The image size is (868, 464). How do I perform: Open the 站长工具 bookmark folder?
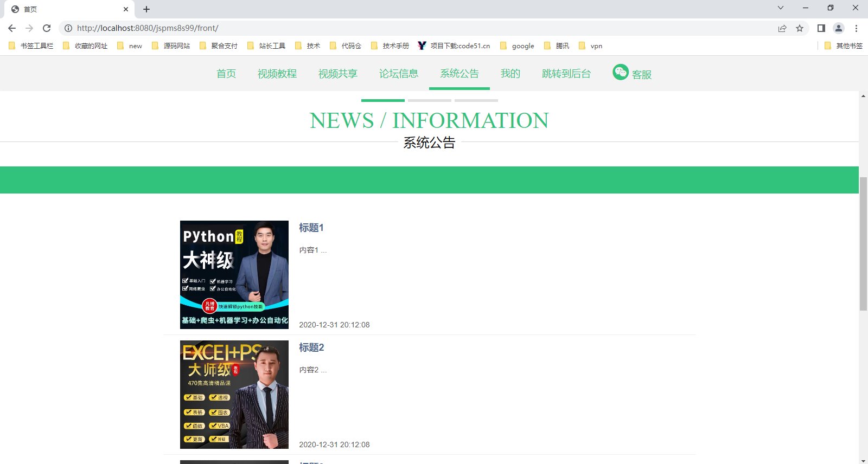(x=266, y=46)
